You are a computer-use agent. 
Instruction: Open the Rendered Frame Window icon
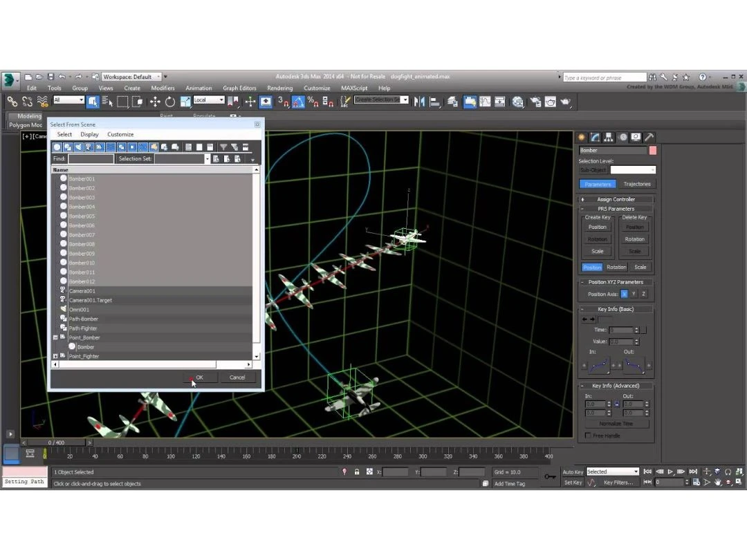coord(551,102)
